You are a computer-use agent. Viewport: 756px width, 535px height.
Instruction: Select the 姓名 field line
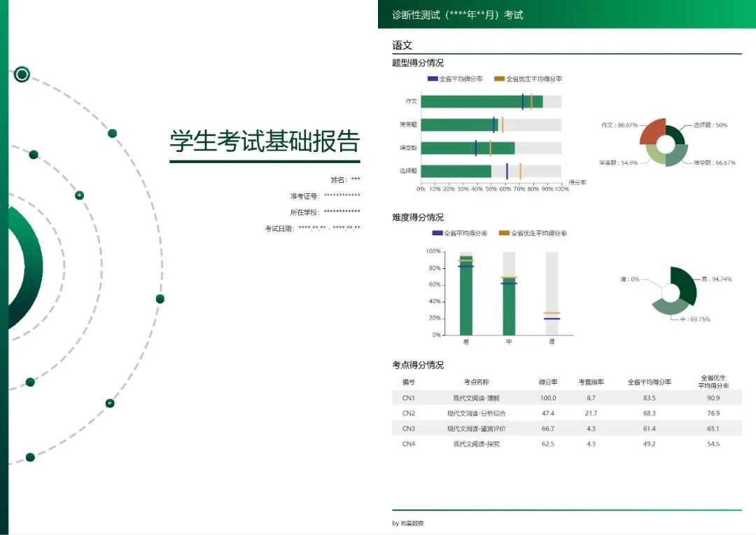click(345, 179)
